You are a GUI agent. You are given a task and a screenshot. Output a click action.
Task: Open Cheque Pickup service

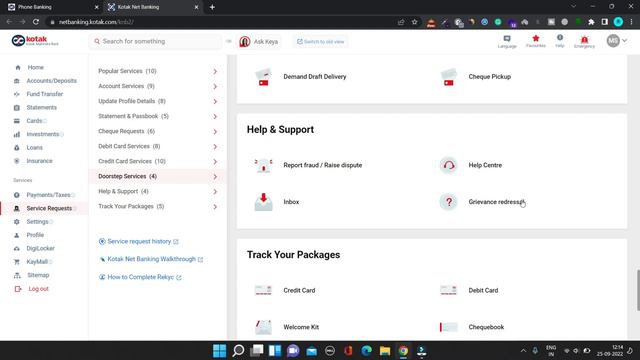pyautogui.click(x=476, y=77)
